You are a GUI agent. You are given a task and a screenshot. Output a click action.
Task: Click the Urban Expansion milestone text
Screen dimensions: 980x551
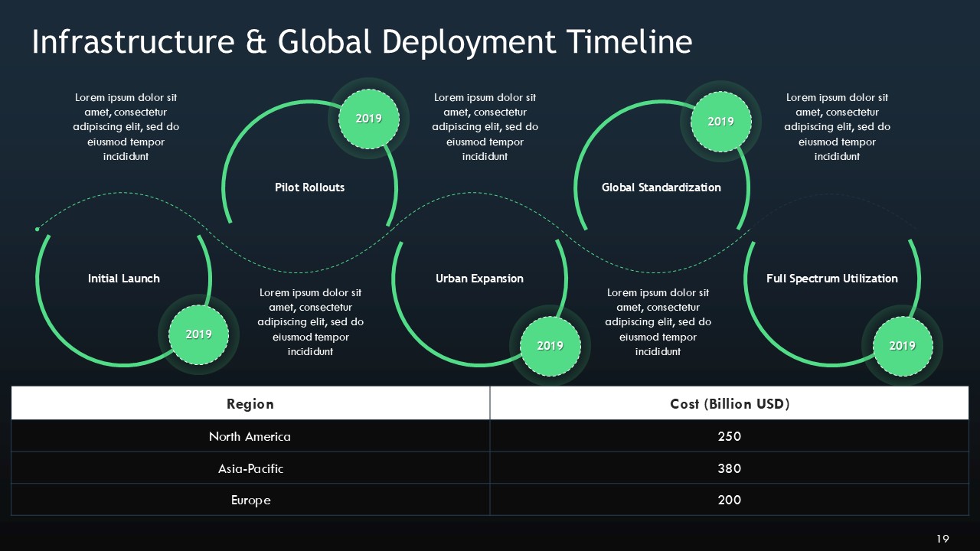(x=480, y=278)
